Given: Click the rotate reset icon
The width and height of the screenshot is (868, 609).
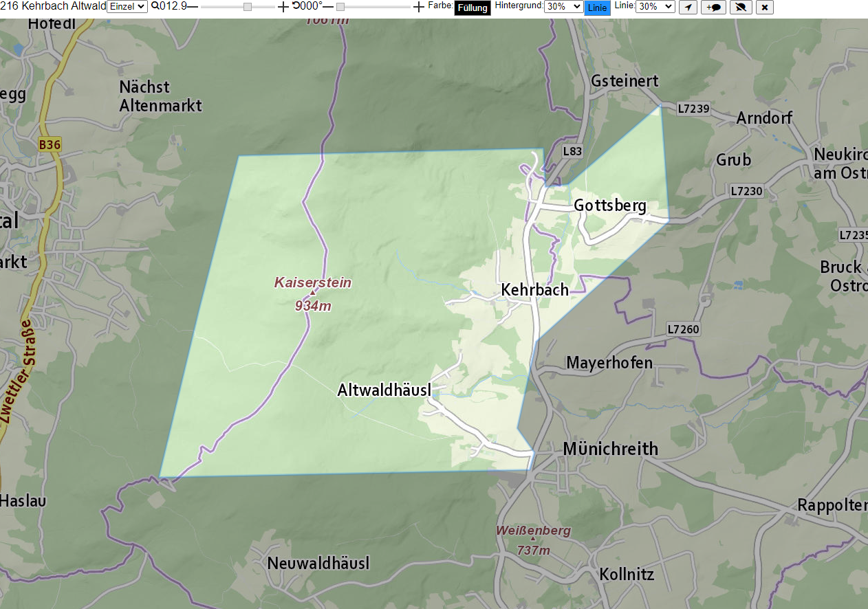Looking at the screenshot, I should [296, 5].
